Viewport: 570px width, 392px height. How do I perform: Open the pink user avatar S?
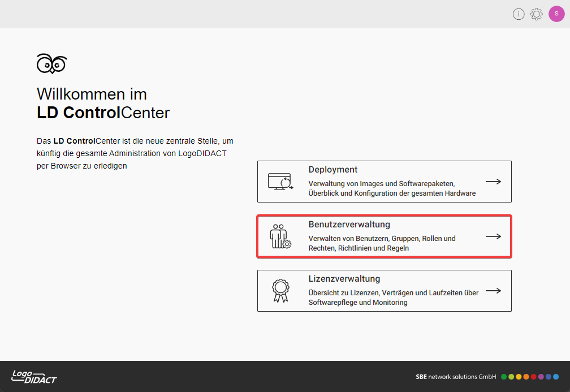click(556, 14)
